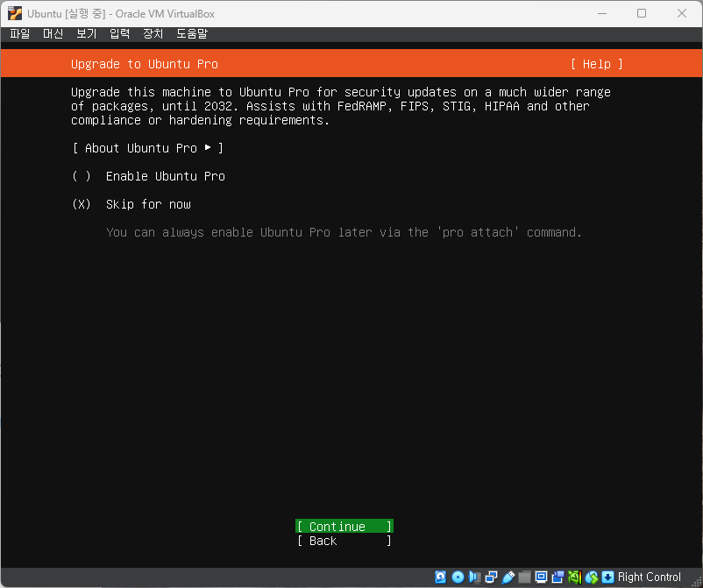Click the VirtualBox app icon in title bar
Screen dimensions: 703x588
14,13
